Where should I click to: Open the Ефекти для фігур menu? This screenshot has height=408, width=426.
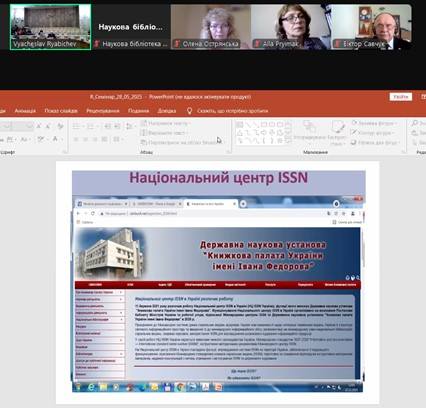[x=375, y=142]
